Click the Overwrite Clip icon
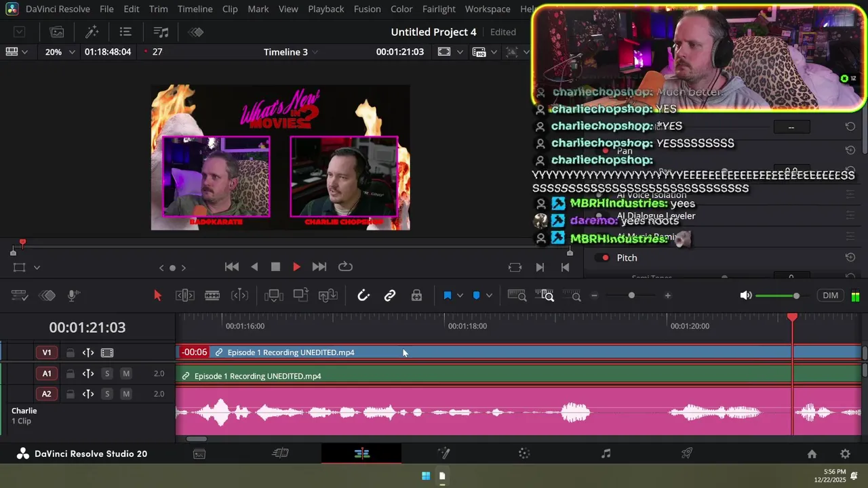 [x=300, y=296]
